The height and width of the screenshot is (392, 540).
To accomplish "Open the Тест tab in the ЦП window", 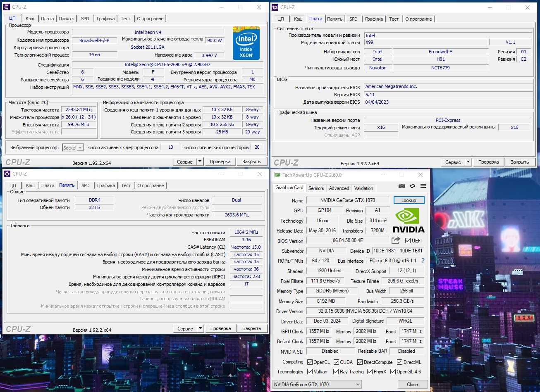I will tap(126, 19).
